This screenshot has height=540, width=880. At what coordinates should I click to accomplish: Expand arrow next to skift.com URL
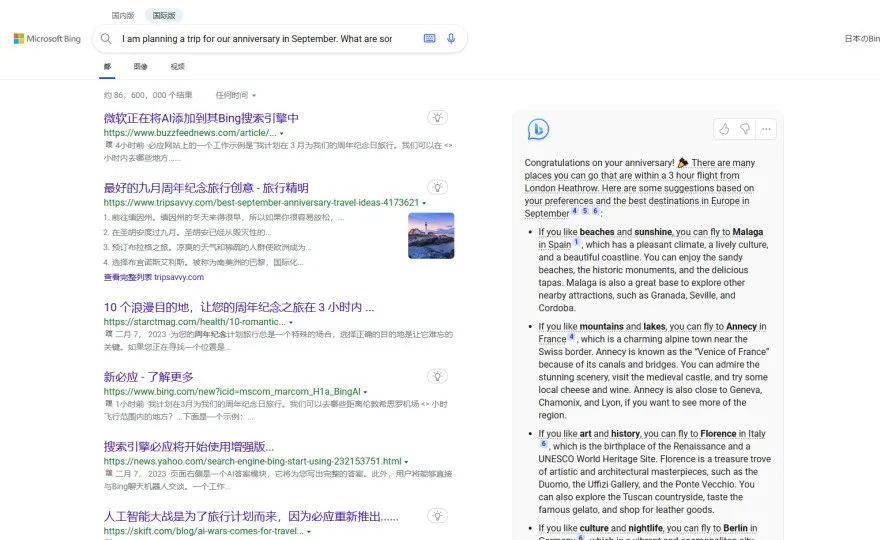[309, 531]
